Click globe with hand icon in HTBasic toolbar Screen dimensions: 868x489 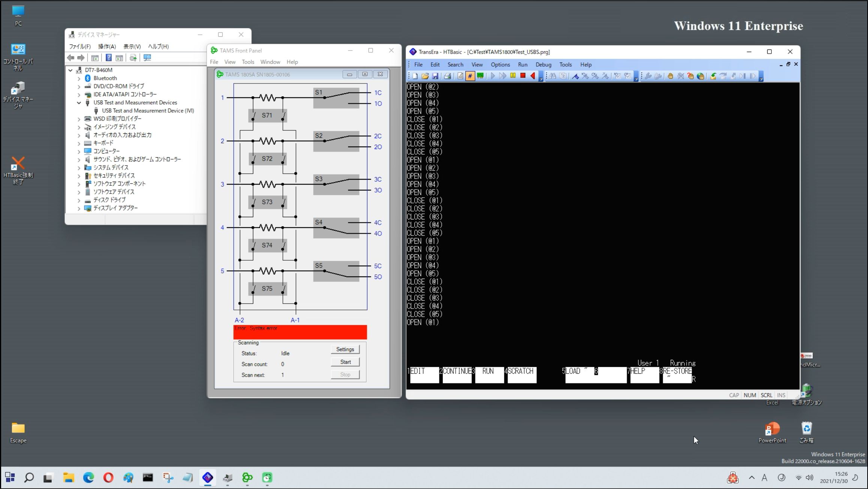click(x=700, y=76)
